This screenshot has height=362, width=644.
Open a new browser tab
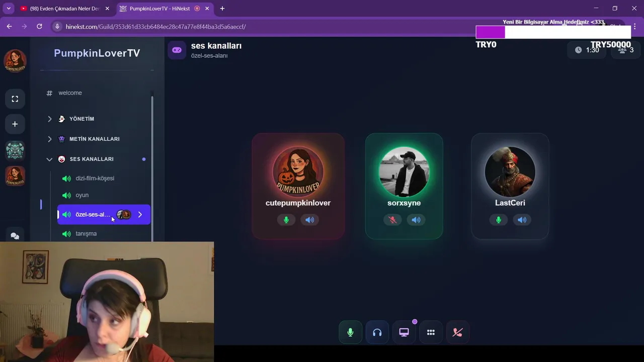click(222, 9)
